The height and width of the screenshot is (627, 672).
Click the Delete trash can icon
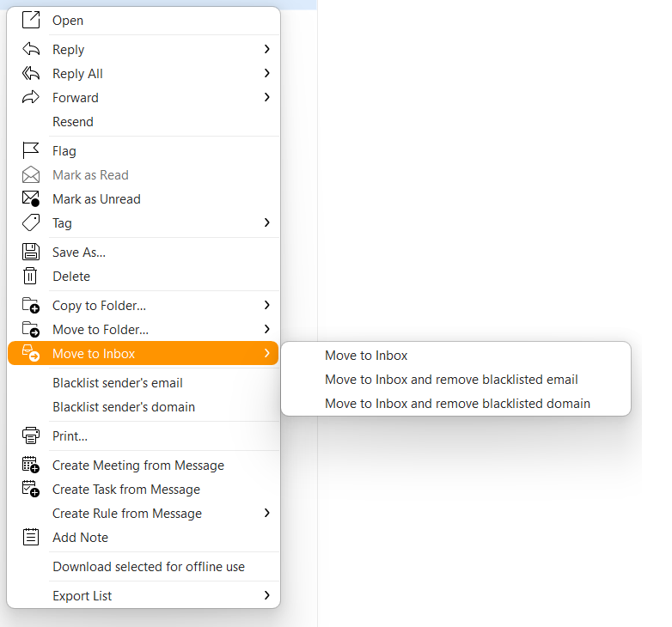point(30,276)
